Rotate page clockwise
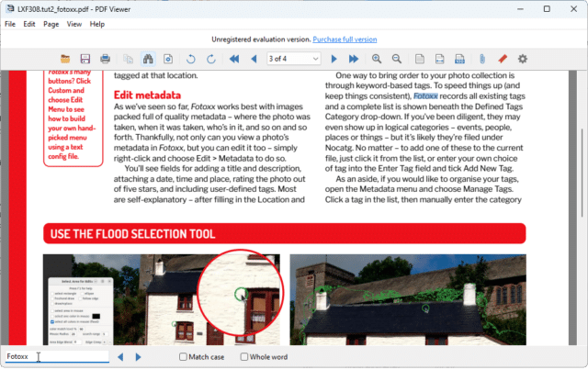Image resolution: width=588 pixels, height=370 pixels. 211,59
